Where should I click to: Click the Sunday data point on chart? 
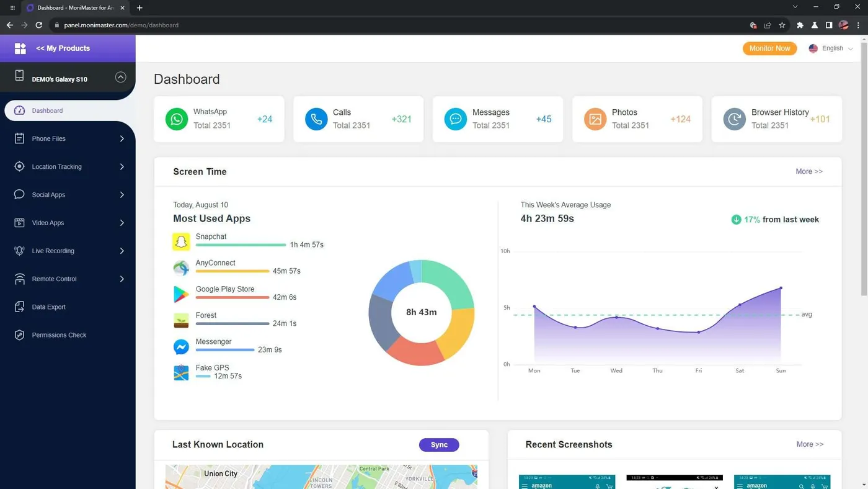coord(781,288)
